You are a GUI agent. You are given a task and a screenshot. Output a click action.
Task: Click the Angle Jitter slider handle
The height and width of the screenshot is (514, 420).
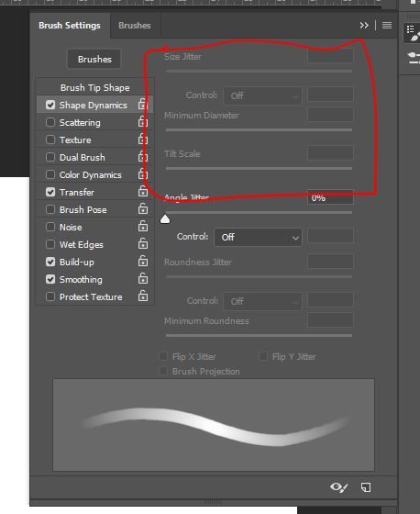pyautogui.click(x=165, y=219)
